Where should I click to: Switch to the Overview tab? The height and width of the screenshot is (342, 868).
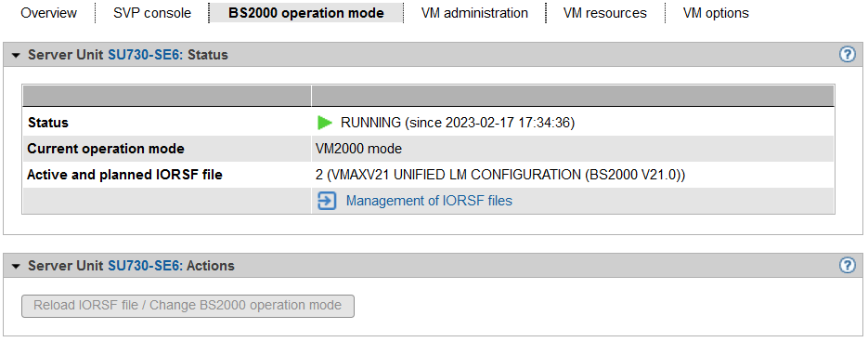[48, 13]
